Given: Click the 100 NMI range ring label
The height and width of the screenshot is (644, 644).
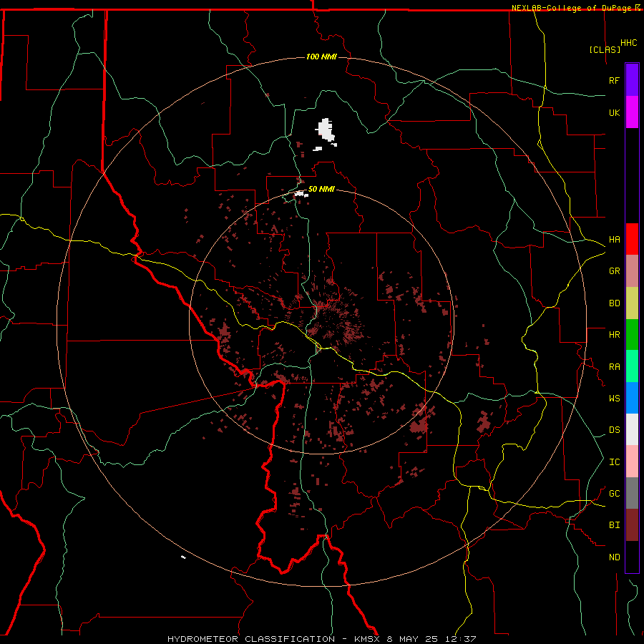Looking at the screenshot, I should coord(321,57).
